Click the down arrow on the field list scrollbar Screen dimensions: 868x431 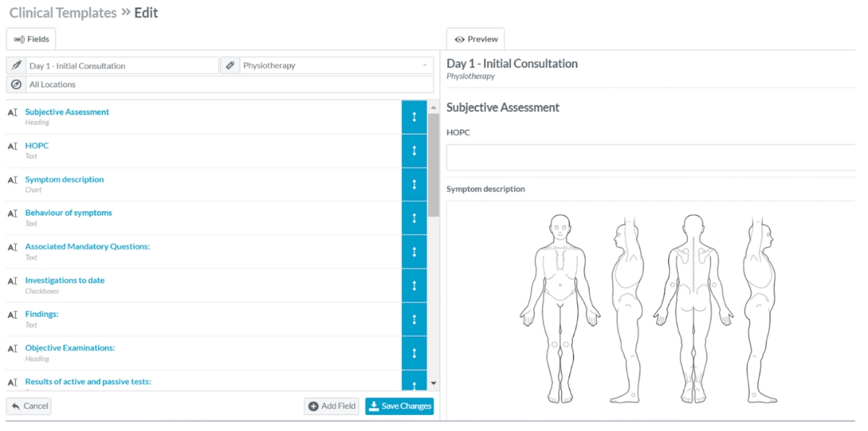433,383
